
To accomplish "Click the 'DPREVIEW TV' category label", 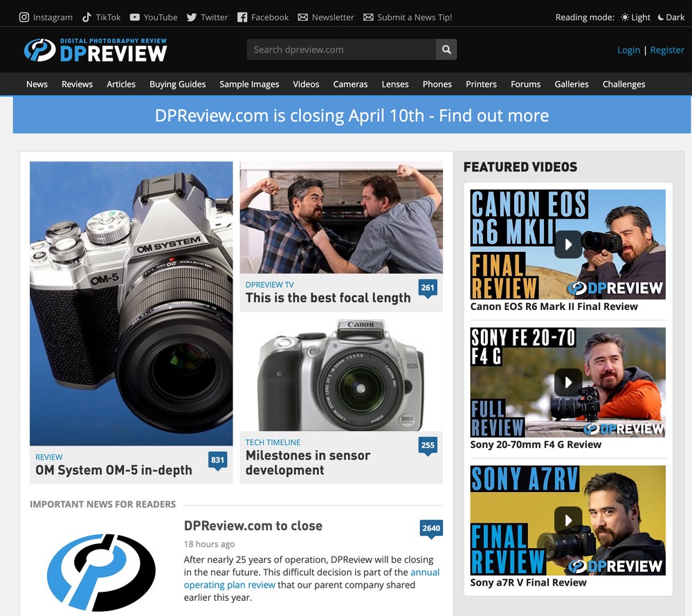I will (269, 284).
